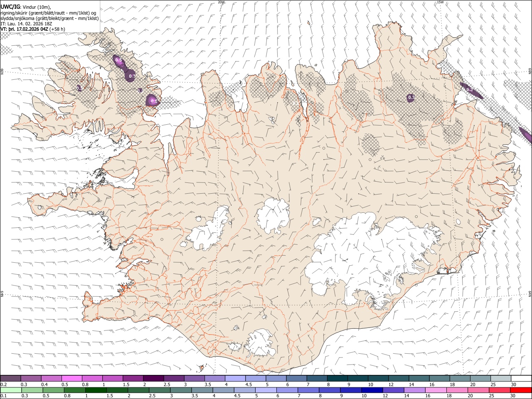Click the bright pink upper swatch between 0.5 and 0.8
This screenshot has width=532, height=399.
[72, 378]
